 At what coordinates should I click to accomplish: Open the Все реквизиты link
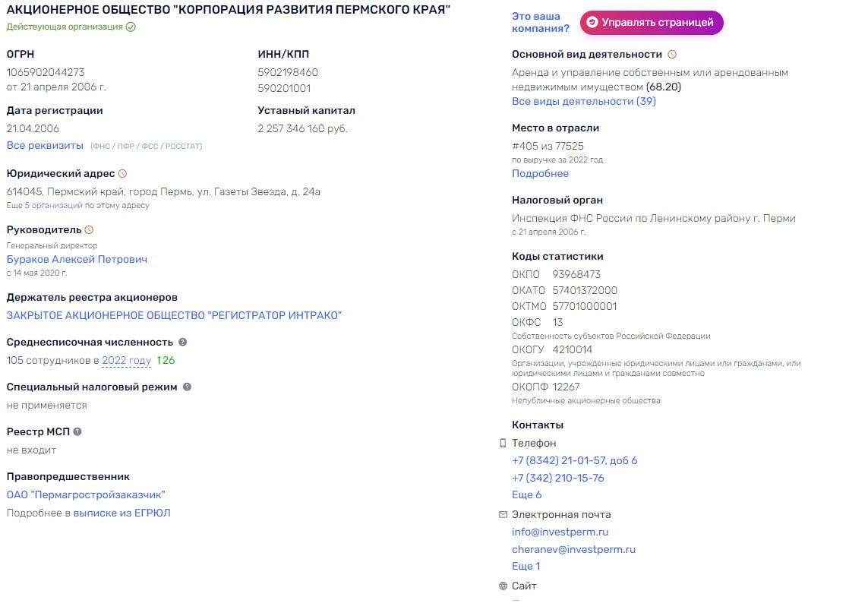click(45, 145)
